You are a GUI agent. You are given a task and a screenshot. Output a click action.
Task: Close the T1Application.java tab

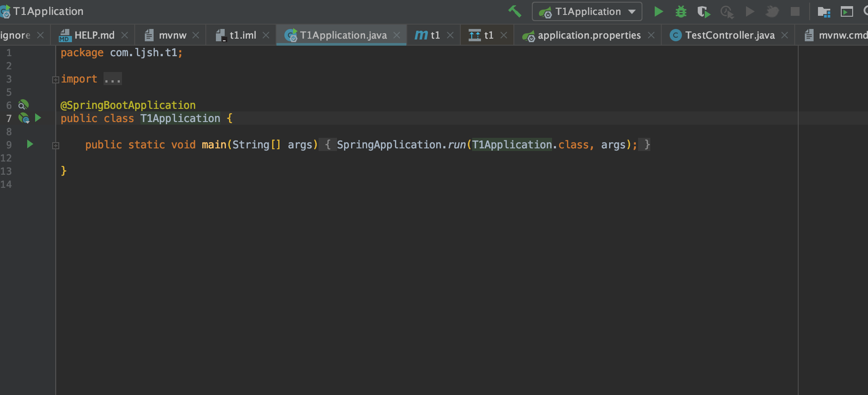click(x=397, y=35)
